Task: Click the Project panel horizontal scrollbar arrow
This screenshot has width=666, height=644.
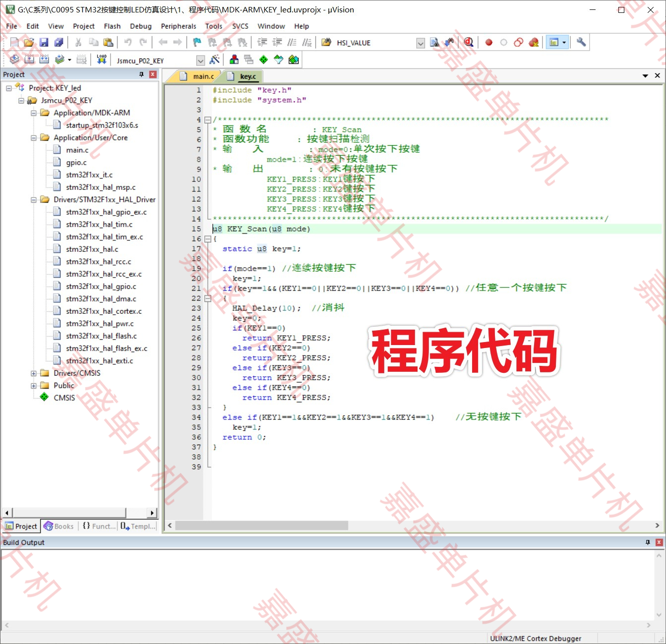Action: coord(7,513)
